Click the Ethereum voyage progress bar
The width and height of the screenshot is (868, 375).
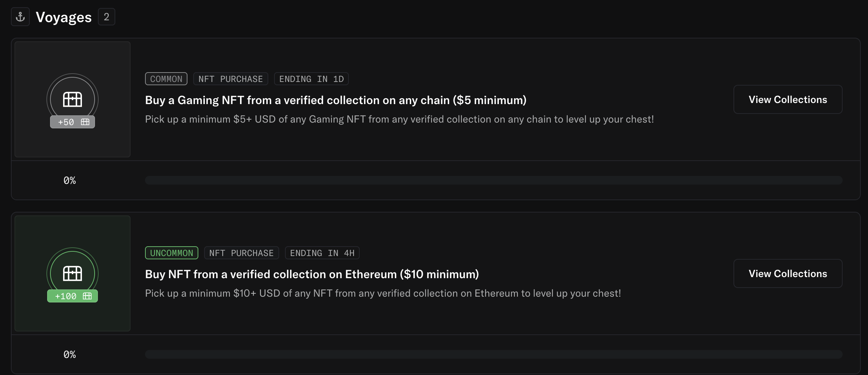click(493, 354)
